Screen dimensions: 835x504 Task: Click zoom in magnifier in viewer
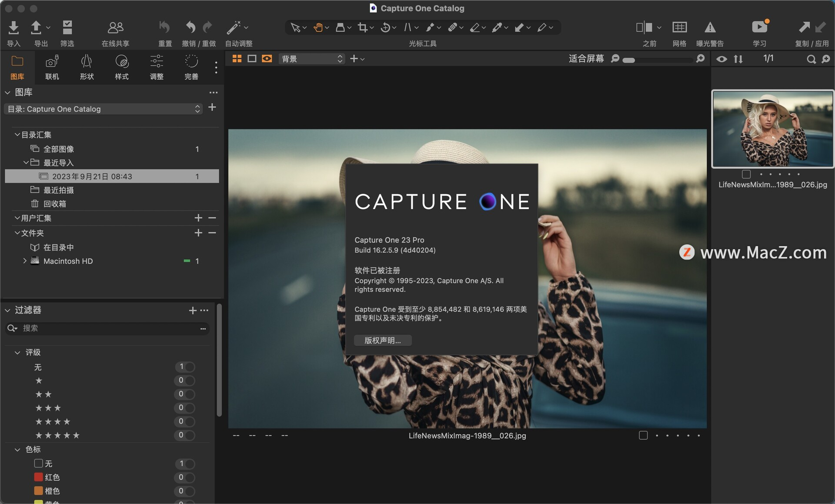tap(700, 58)
